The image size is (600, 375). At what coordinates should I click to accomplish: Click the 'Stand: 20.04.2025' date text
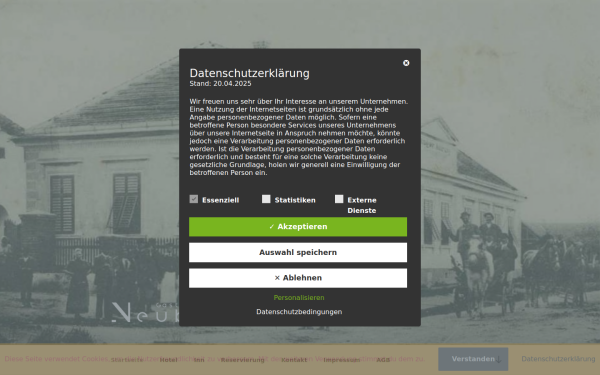[x=220, y=84]
